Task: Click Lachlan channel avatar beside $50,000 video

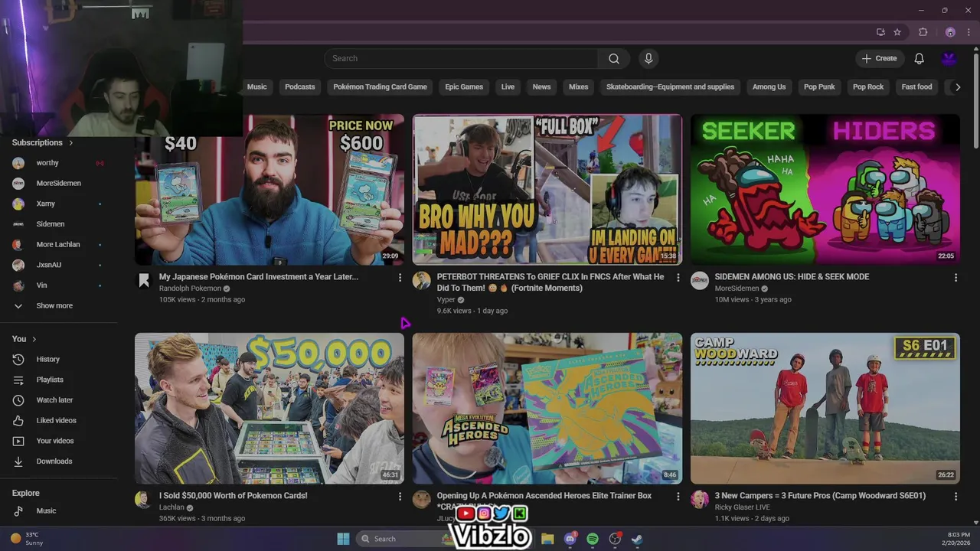Action: coord(144,499)
